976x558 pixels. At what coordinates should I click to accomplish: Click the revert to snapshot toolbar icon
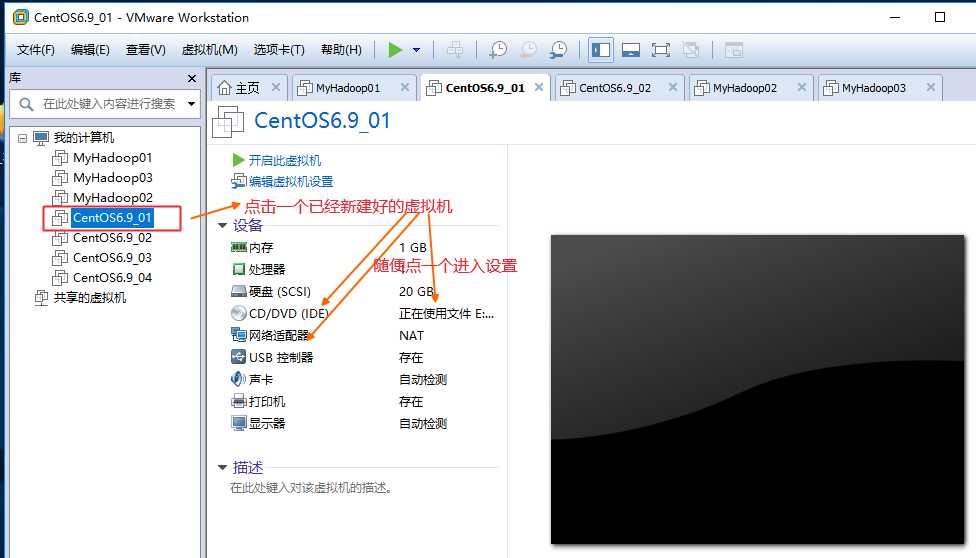pyautogui.click(x=528, y=50)
